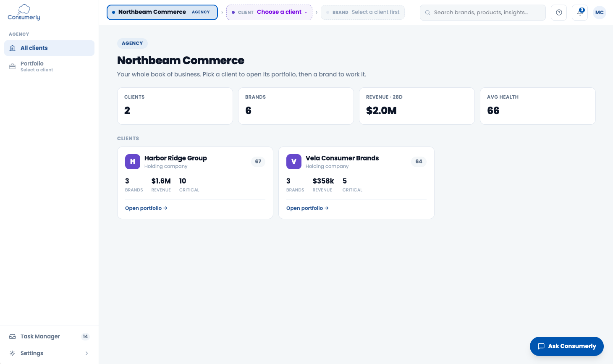The image size is (613, 364).
Task: Focus the Search brands, products, insights field
Action: (x=483, y=13)
